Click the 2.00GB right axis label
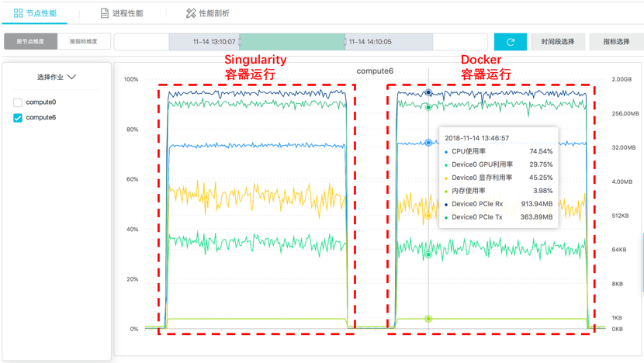The height and width of the screenshot is (363, 644). (x=621, y=79)
